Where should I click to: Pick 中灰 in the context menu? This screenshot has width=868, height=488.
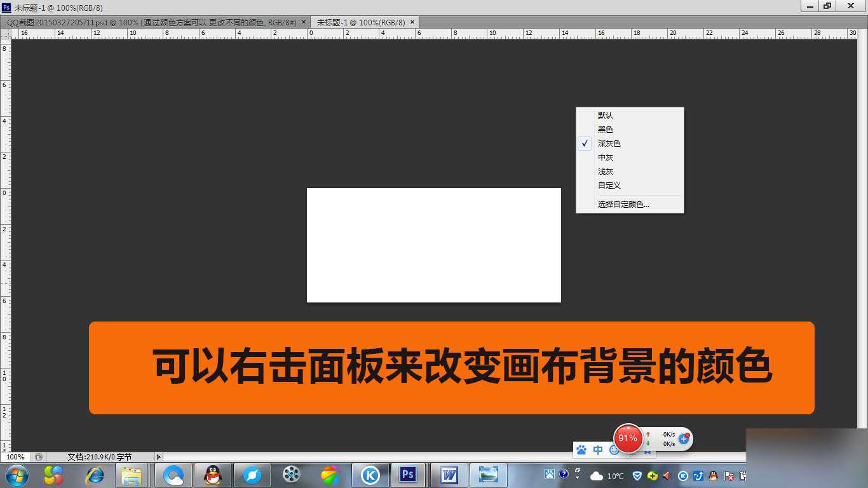pos(630,158)
